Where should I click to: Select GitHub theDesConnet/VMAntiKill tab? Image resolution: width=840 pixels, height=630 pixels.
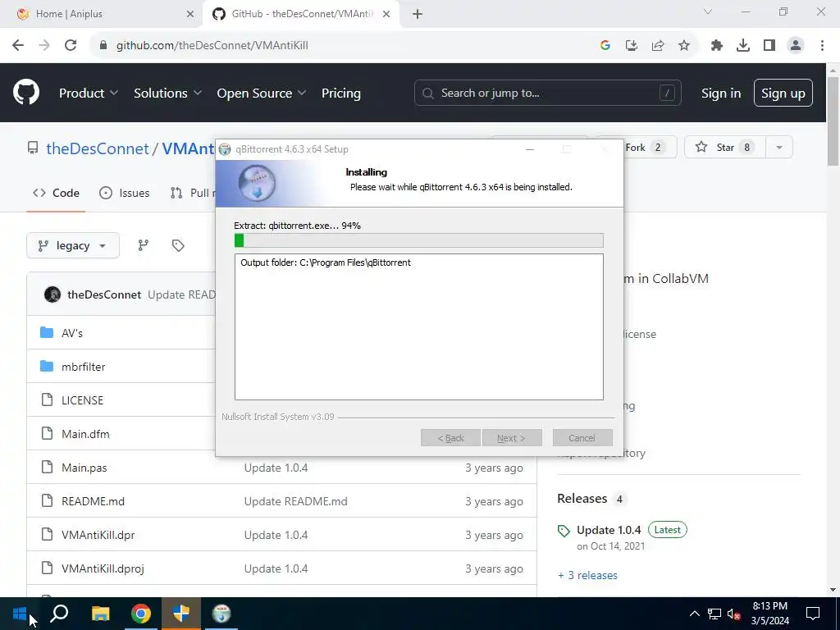[x=303, y=14]
